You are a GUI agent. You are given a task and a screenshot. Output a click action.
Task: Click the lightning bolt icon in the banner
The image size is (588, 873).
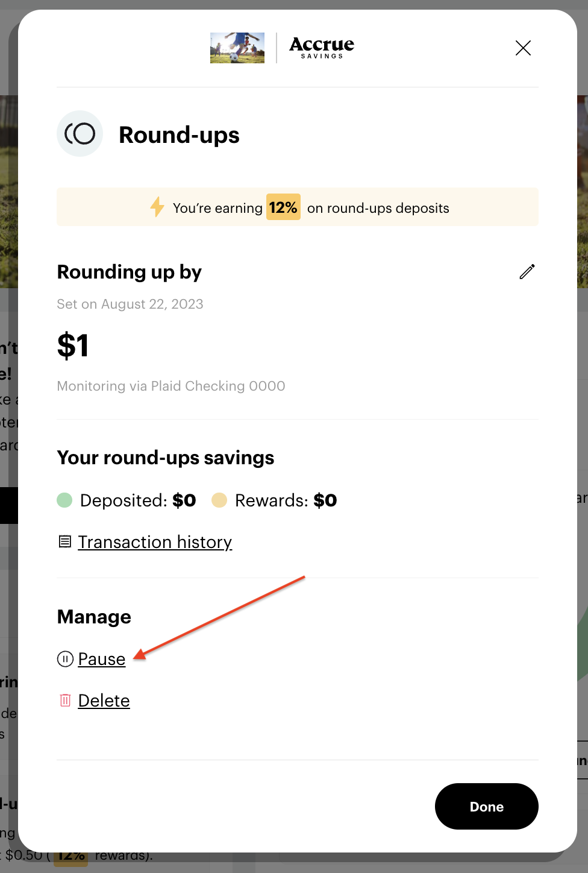[157, 207]
